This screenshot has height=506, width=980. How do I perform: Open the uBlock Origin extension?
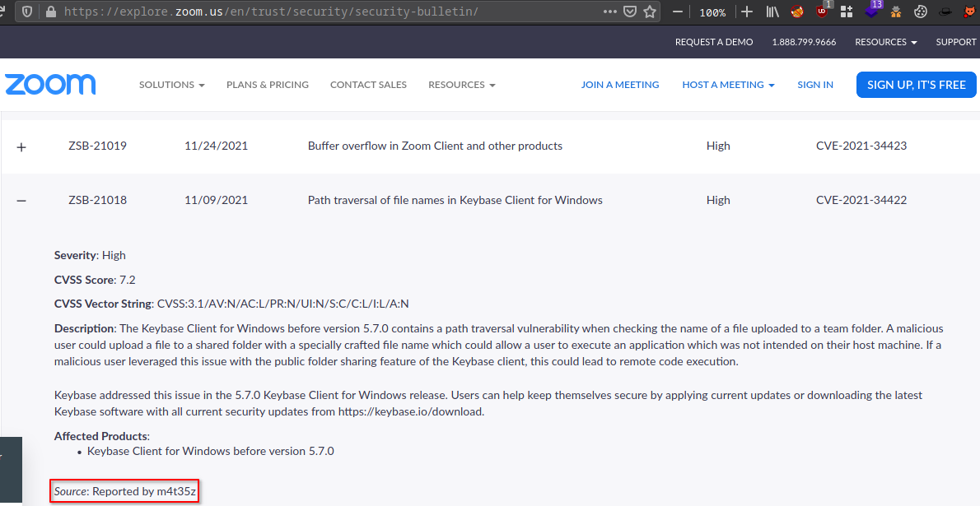click(x=822, y=12)
